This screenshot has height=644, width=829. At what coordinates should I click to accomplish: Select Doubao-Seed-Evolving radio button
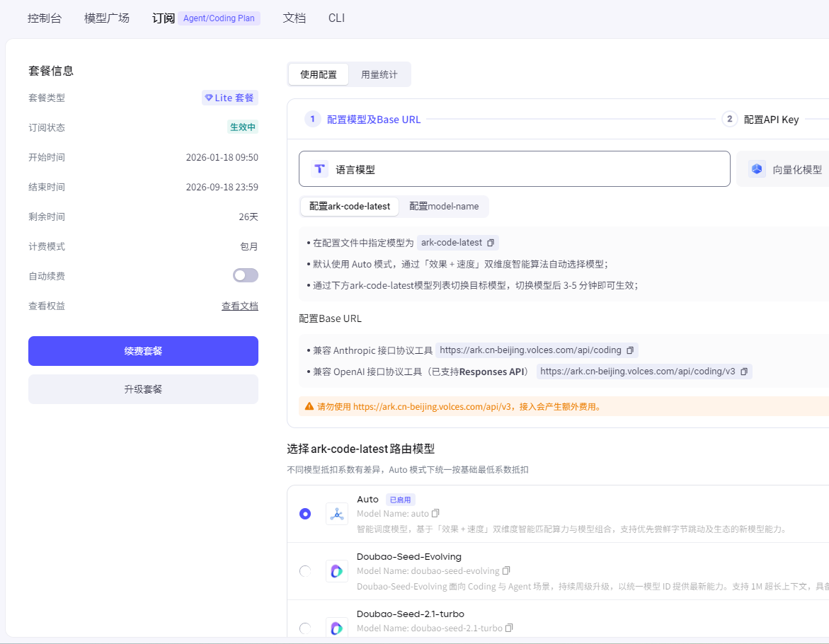[305, 571]
